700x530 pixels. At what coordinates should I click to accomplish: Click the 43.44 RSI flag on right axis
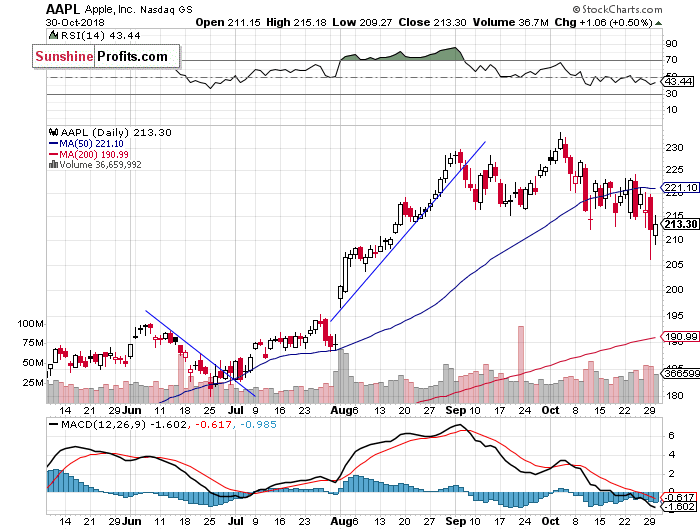click(x=678, y=81)
